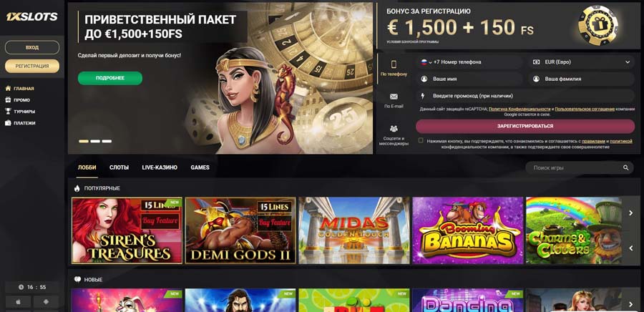Select the phone registration icon
This screenshot has height=312, width=644.
point(394,64)
